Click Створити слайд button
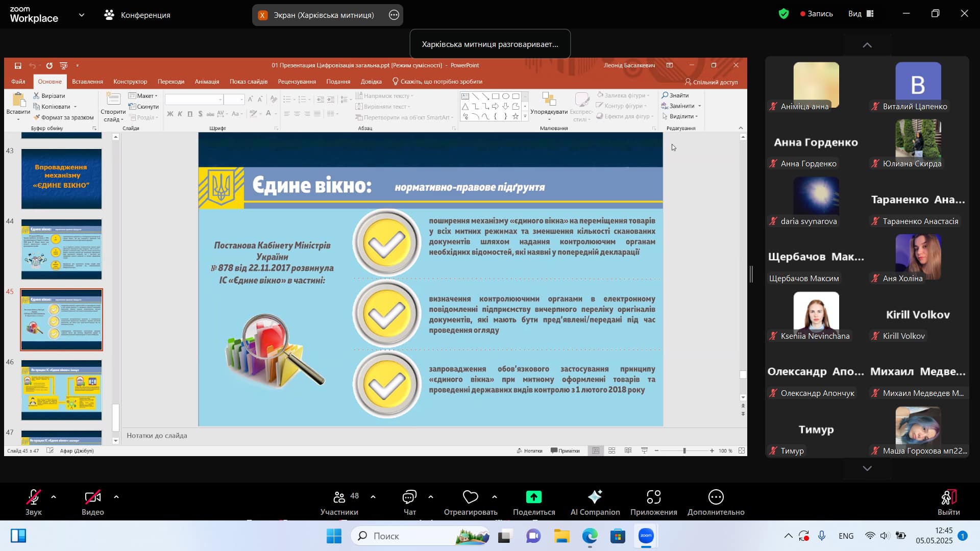Screen dimensions: 980x551 click(x=113, y=107)
